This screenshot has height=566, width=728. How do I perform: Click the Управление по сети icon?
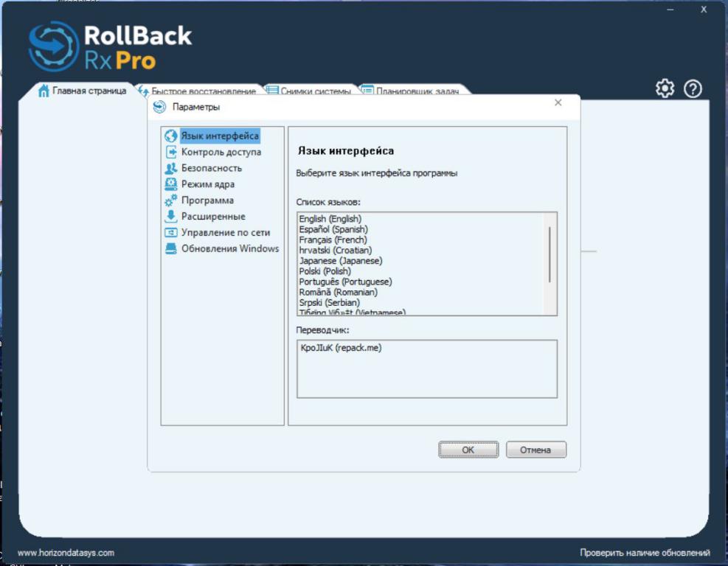(x=171, y=233)
